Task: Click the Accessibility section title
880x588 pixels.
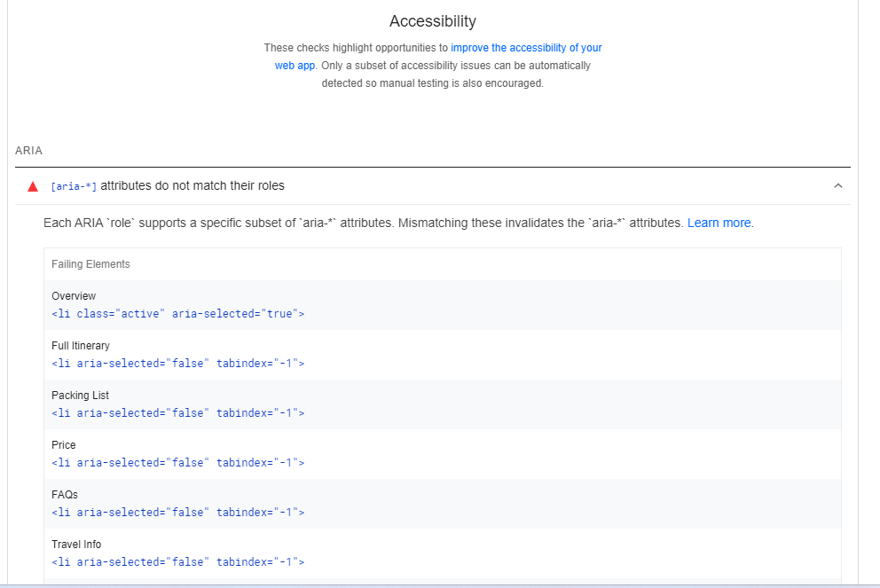Action: [x=433, y=21]
